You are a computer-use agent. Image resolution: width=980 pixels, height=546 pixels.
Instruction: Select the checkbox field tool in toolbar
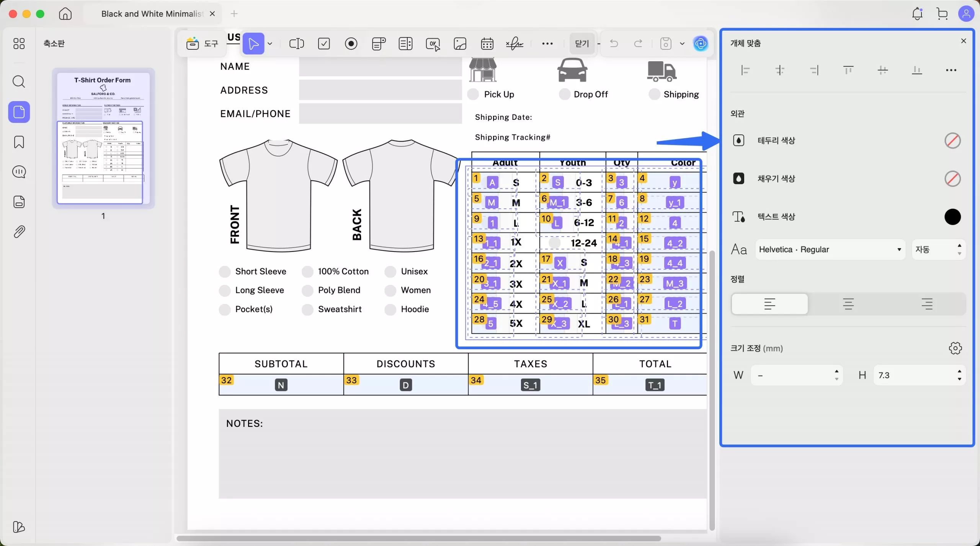tap(324, 44)
